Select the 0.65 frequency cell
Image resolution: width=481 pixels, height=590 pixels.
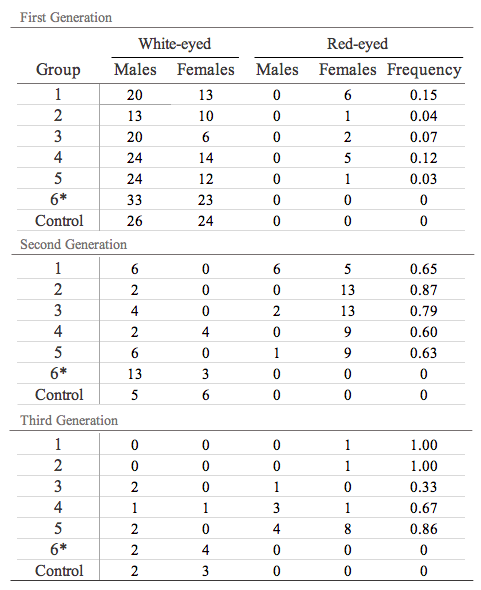point(423,269)
